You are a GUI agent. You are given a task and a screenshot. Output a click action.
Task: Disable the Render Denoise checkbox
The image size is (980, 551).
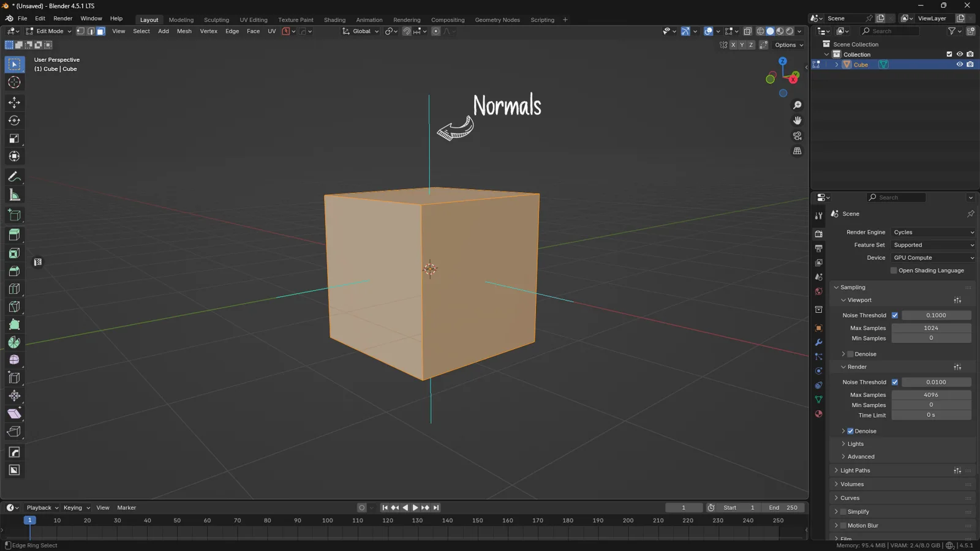pos(850,431)
